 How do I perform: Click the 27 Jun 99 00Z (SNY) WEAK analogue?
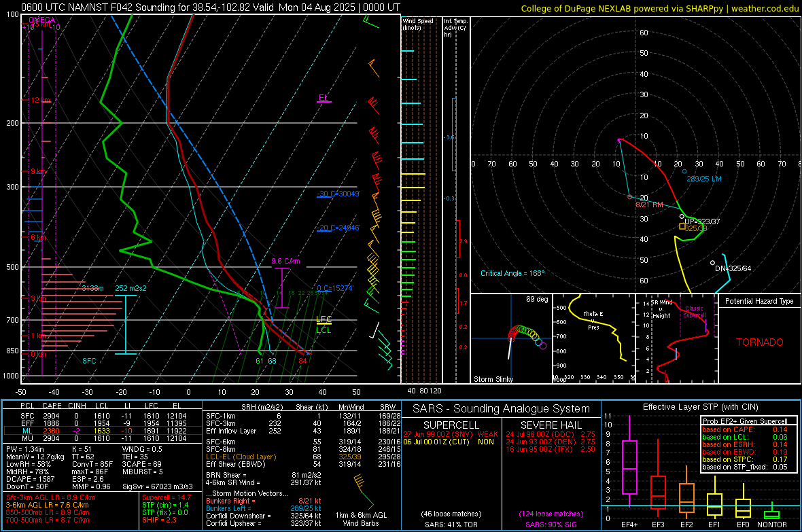click(x=451, y=433)
